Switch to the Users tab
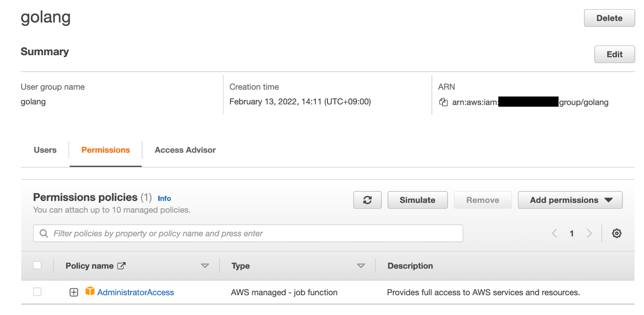 click(x=45, y=150)
